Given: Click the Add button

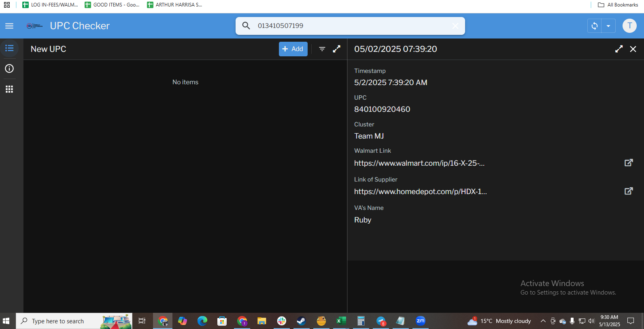Looking at the screenshot, I should tap(293, 49).
